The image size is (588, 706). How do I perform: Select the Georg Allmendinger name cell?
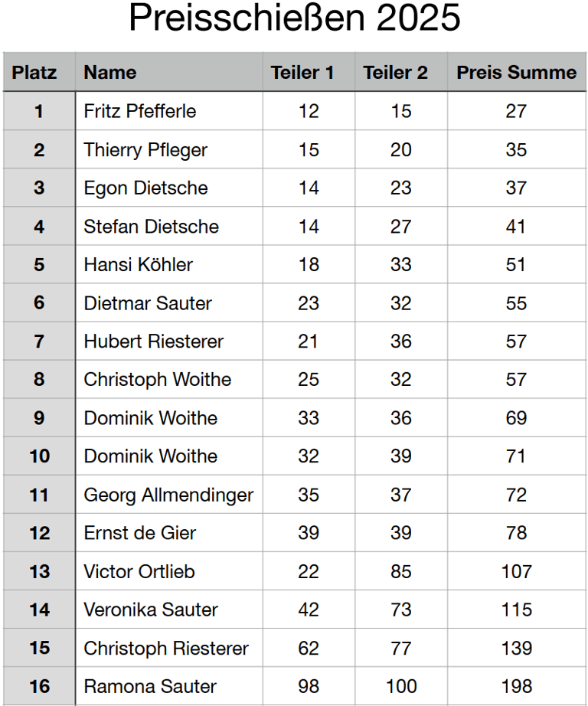(x=168, y=495)
